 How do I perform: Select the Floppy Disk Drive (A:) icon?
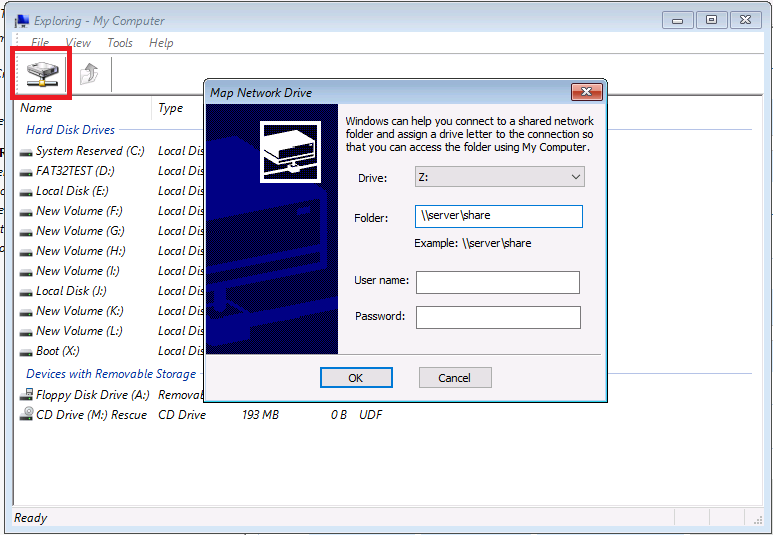[x=26, y=395]
